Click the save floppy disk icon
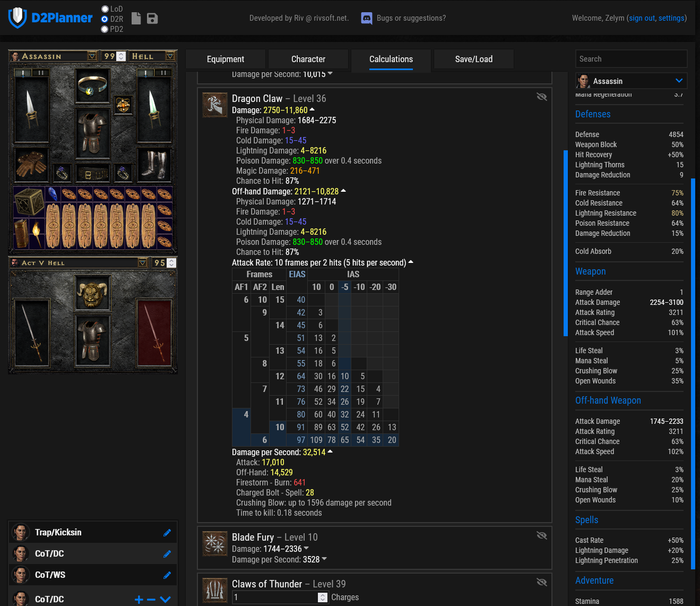The image size is (700, 606). pyautogui.click(x=152, y=19)
